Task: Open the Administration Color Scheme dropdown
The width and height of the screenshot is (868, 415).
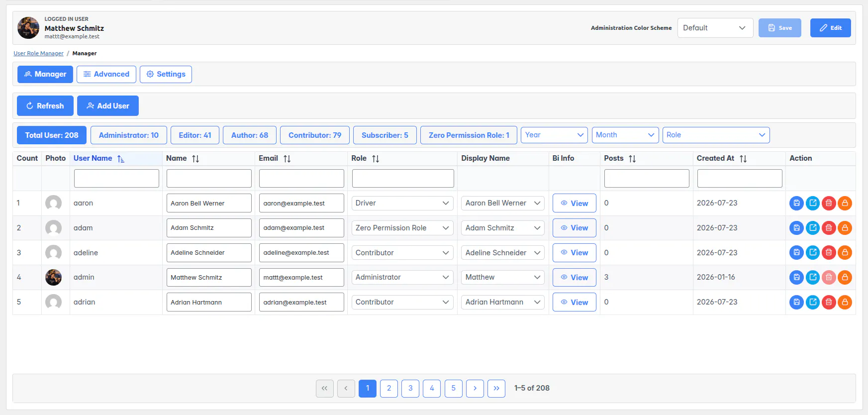Action: [715, 28]
